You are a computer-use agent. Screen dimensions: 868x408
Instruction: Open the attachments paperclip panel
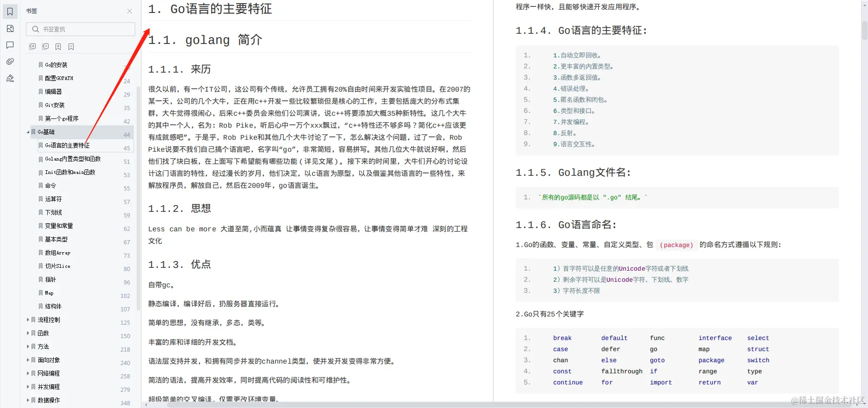tap(10, 62)
